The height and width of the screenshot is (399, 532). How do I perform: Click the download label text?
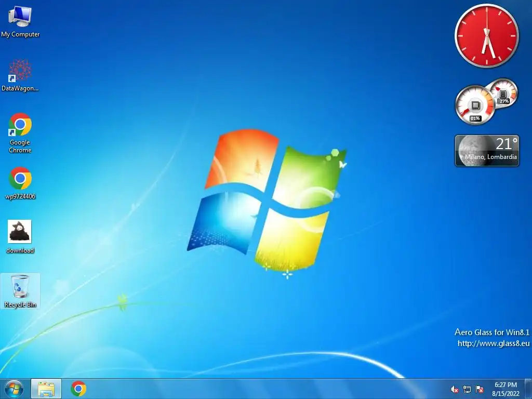point(20,250)
